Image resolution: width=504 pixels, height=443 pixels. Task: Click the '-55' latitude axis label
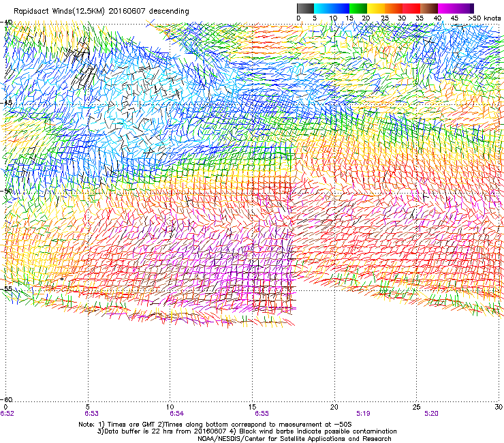click(6, 288)
